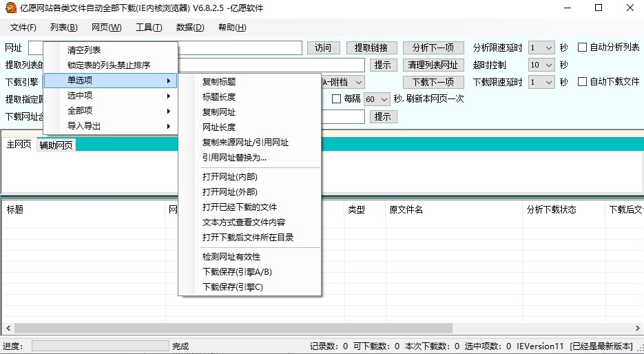Screen dimensions: 644x354
Task: Open the 工具(T) menu
Action: [x=149, y=28]
